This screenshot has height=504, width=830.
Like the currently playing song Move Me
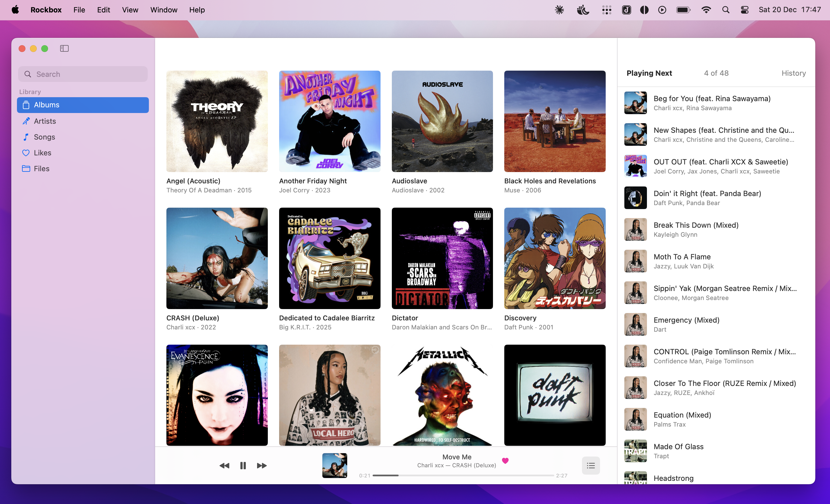pos(505,461)
